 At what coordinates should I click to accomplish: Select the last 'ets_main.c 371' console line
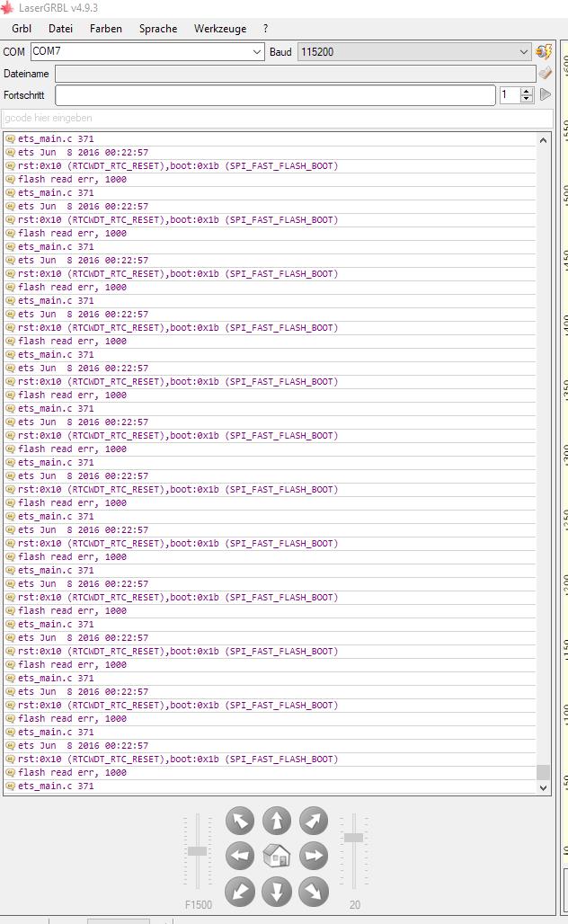(270, 786)
